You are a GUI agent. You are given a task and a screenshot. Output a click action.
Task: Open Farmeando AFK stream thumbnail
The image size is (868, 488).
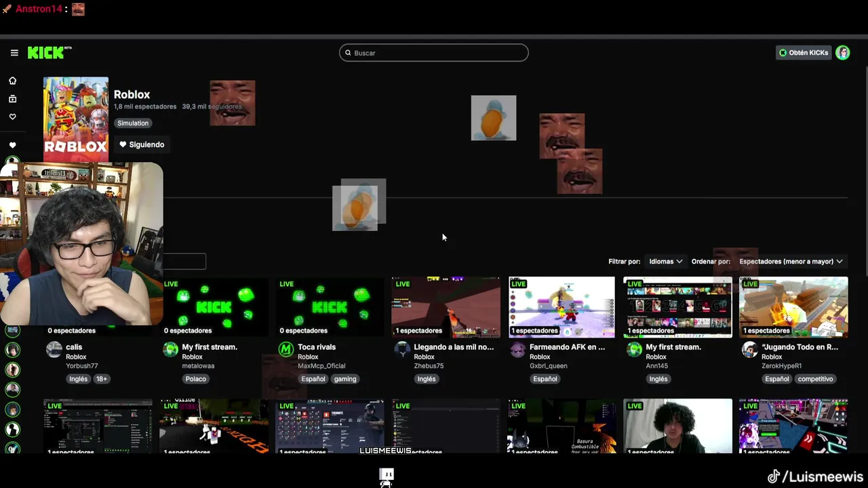561,306
